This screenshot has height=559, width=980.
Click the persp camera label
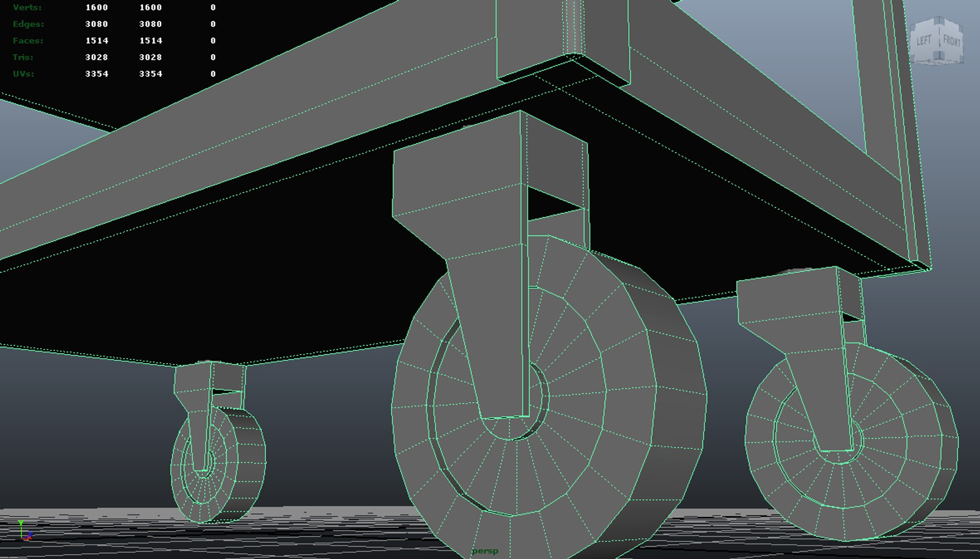click(485, 551)
